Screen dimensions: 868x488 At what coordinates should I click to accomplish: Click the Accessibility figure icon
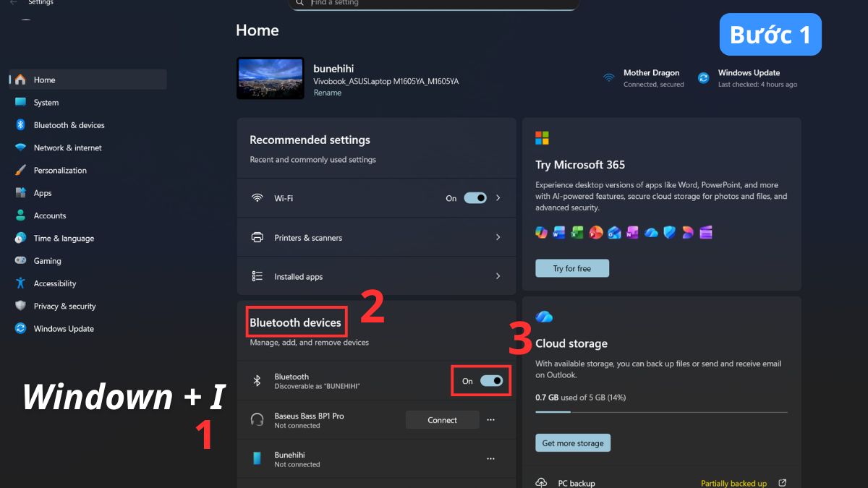click(x=20, y=283)
